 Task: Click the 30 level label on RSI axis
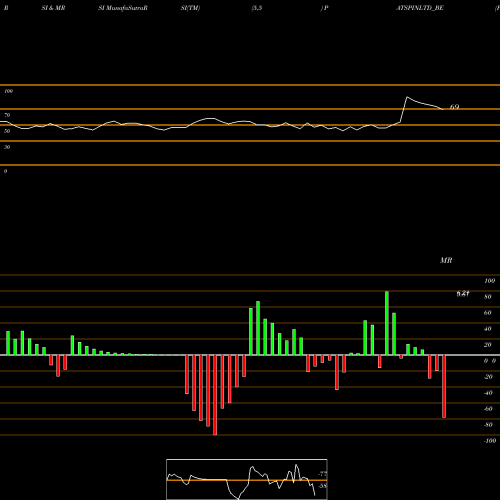point(7,147)
